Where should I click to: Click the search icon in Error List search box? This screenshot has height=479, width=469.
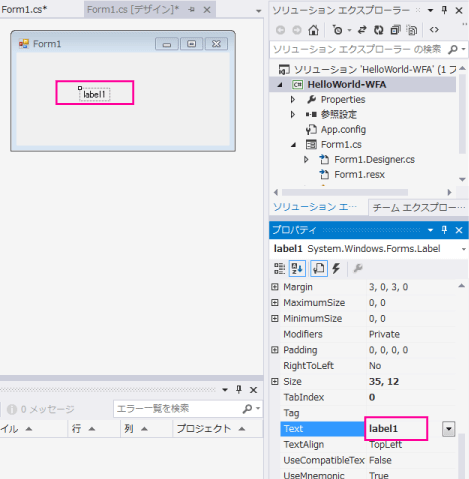(247, 409)
